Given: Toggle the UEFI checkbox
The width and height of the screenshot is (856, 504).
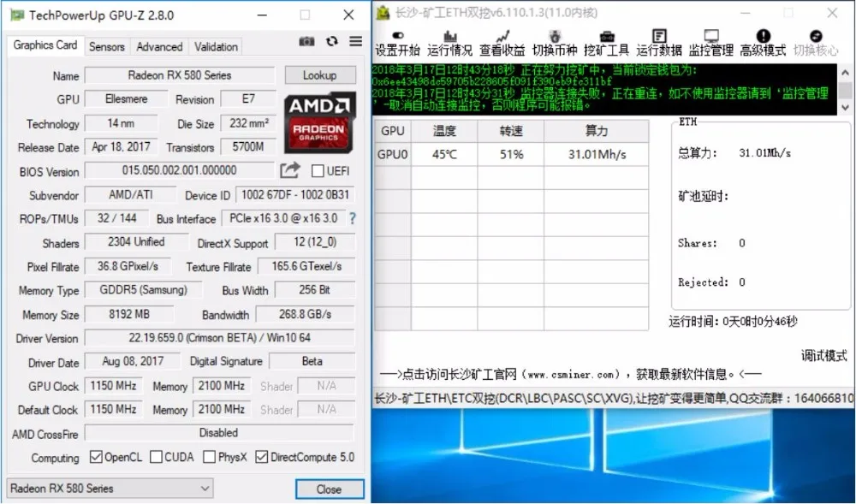Looking at the screenshot, I should 318,171.
